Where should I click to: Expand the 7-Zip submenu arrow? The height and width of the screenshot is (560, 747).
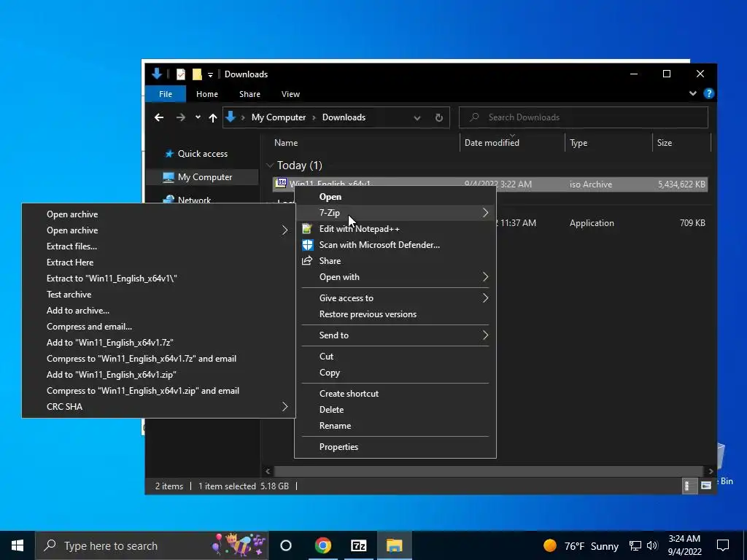485,213
